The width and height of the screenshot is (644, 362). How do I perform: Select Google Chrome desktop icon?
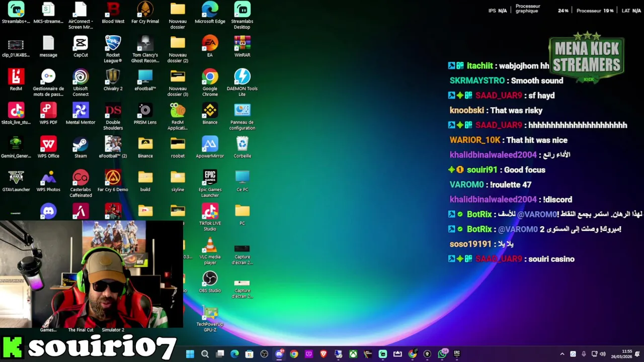(x=210, y=83)
